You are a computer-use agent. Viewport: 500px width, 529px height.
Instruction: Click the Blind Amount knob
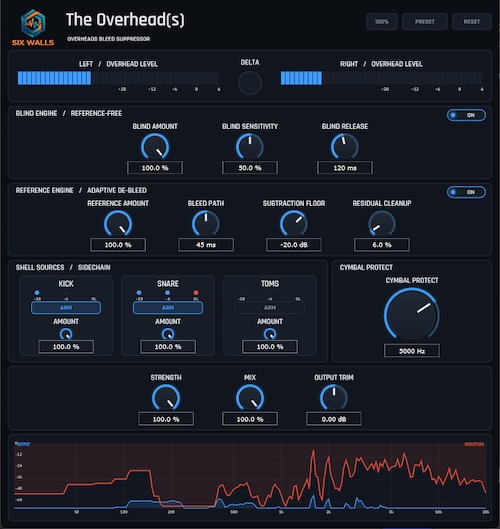pos(155,147)
